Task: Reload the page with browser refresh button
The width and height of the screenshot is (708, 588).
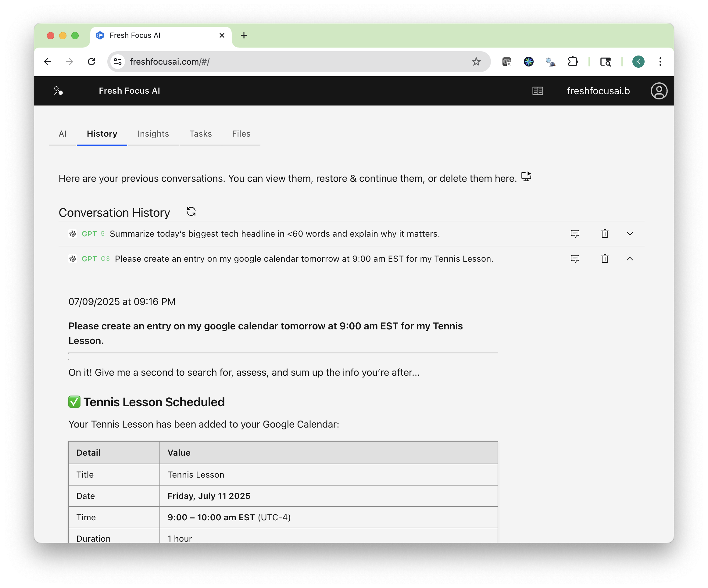Action: point(91,62)
